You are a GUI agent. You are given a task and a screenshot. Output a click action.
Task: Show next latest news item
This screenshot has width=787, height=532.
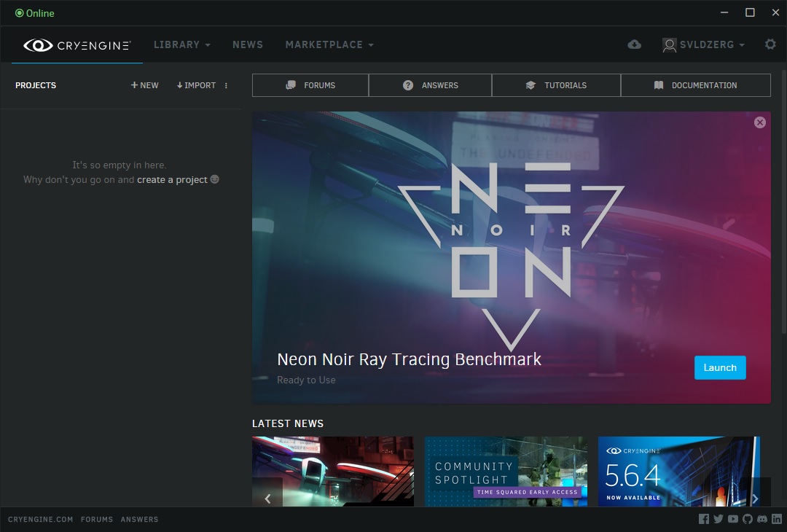pyautogui.click(x=755, y=498)
